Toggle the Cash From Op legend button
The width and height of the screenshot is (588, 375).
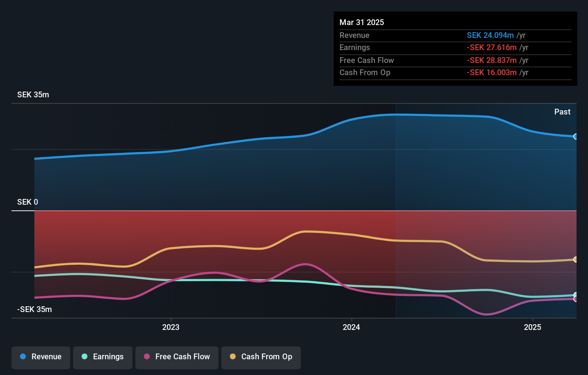(x=261, y=357)
